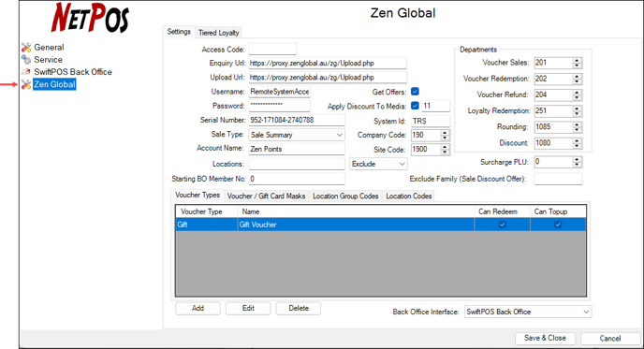Open the Location Codes tab
Viewport: 644px width, 349px height.
click(409, 196)
